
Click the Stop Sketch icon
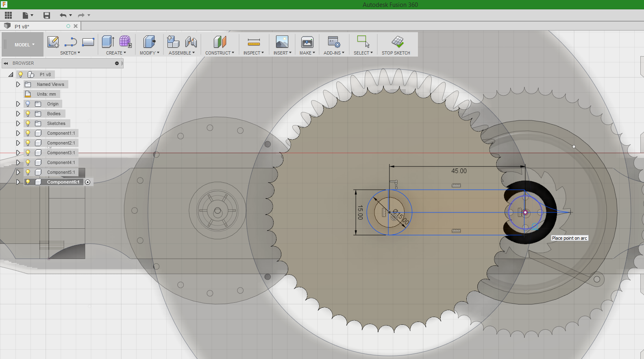[x=398, y=42]
